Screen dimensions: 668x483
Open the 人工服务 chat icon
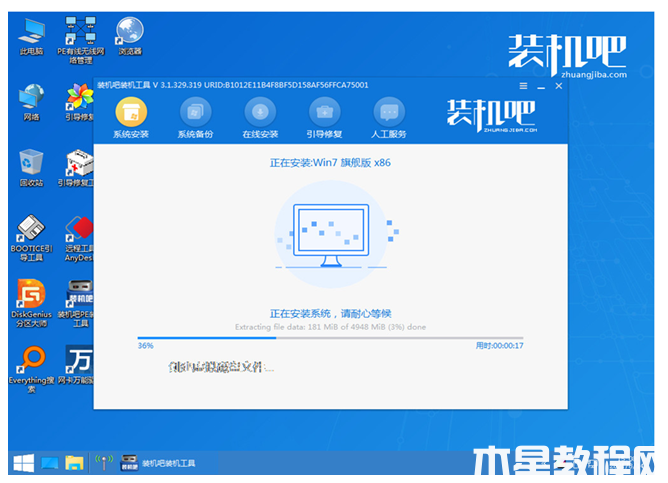[x=389, y=112]
